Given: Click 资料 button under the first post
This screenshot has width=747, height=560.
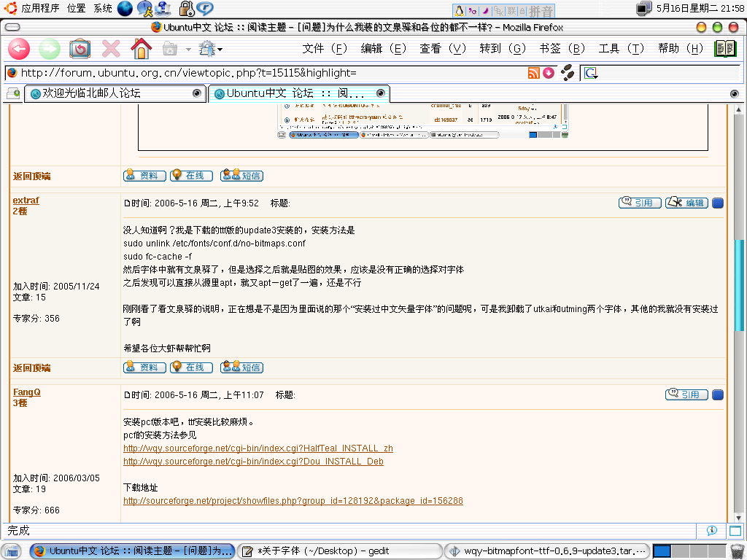Looking at the screenshot, I should (144, 175).
